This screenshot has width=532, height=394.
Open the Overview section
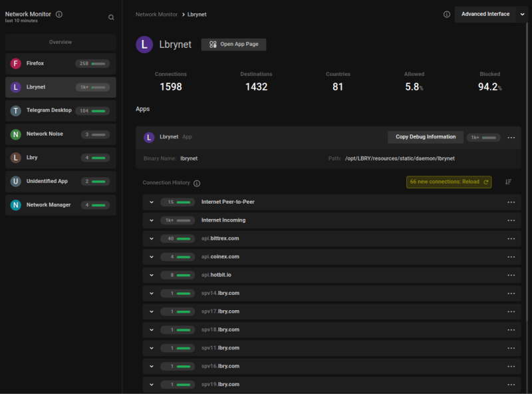click(x=61, y=42)
